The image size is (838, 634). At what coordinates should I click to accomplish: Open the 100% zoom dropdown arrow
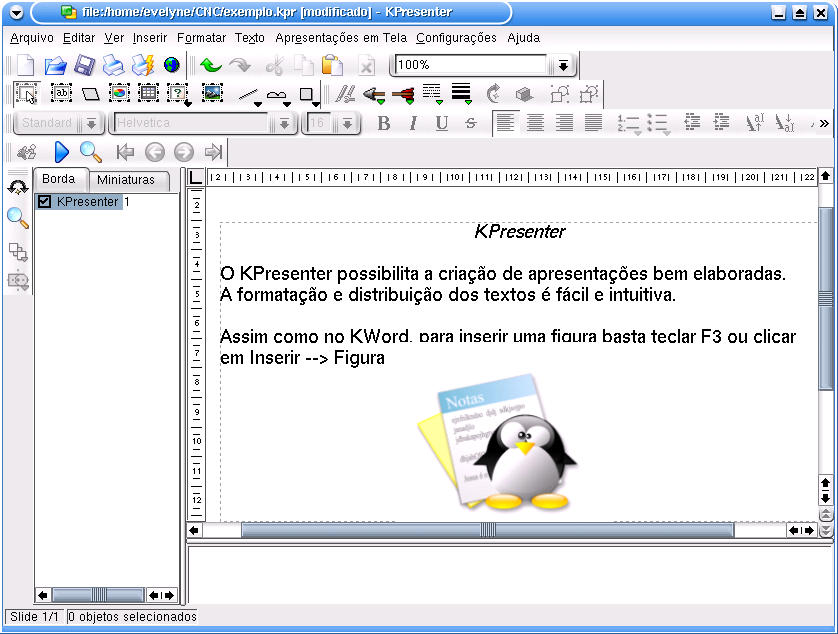click(563, 65)
